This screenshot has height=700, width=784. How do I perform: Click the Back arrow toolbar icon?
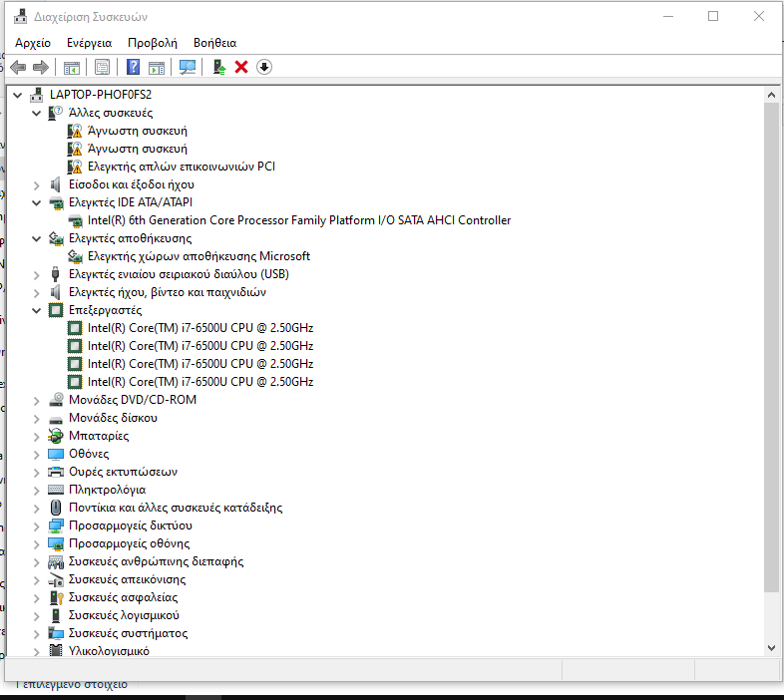(18, 67)
